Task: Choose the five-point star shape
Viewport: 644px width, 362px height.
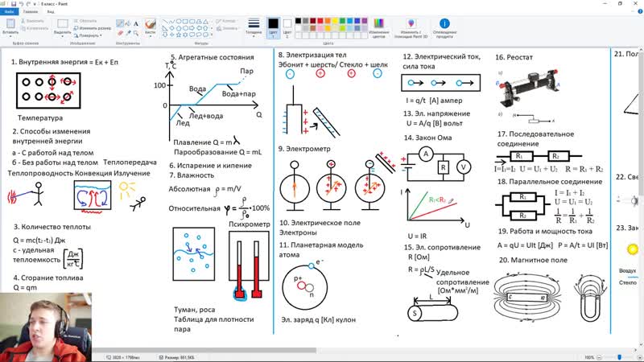Action: tap(179, 35)
